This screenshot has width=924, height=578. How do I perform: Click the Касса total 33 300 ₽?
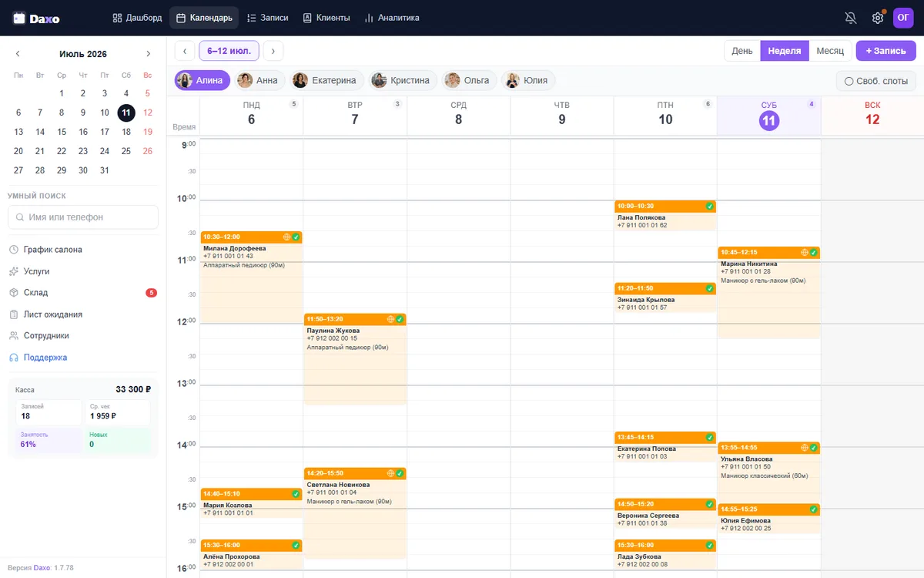pyautogui.click(x=133, y=390)
